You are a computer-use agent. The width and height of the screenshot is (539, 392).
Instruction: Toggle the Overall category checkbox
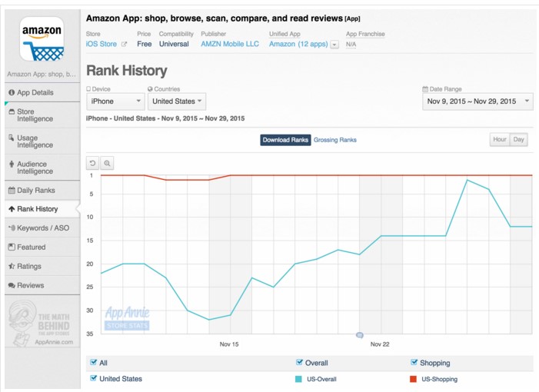[299, 362]
